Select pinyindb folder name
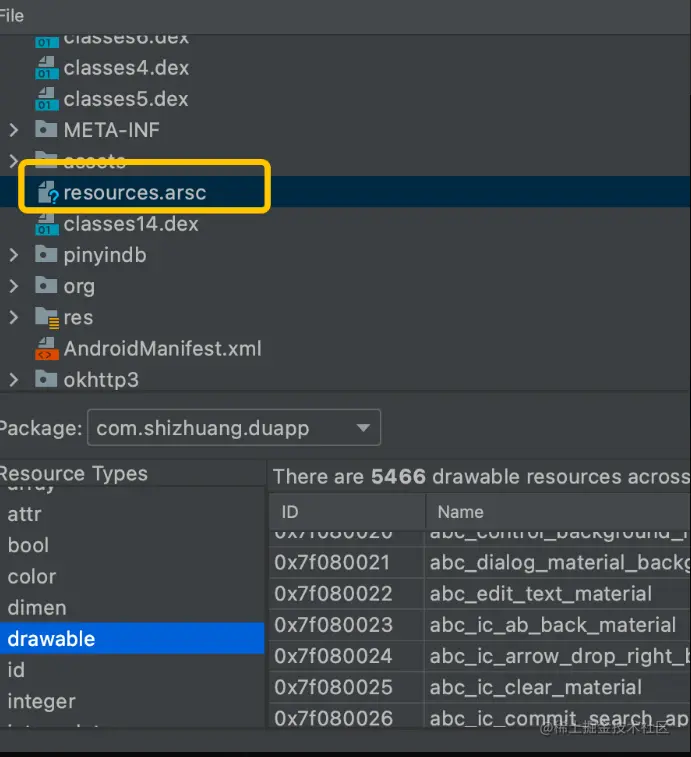The image size is (691, 757). (x=105, y=255)
